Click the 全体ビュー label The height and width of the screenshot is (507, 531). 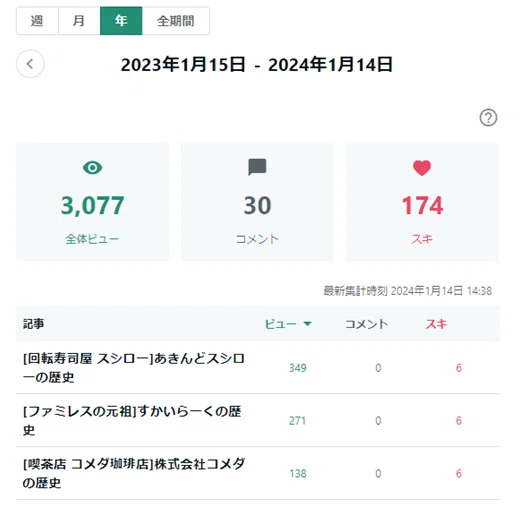92,239
